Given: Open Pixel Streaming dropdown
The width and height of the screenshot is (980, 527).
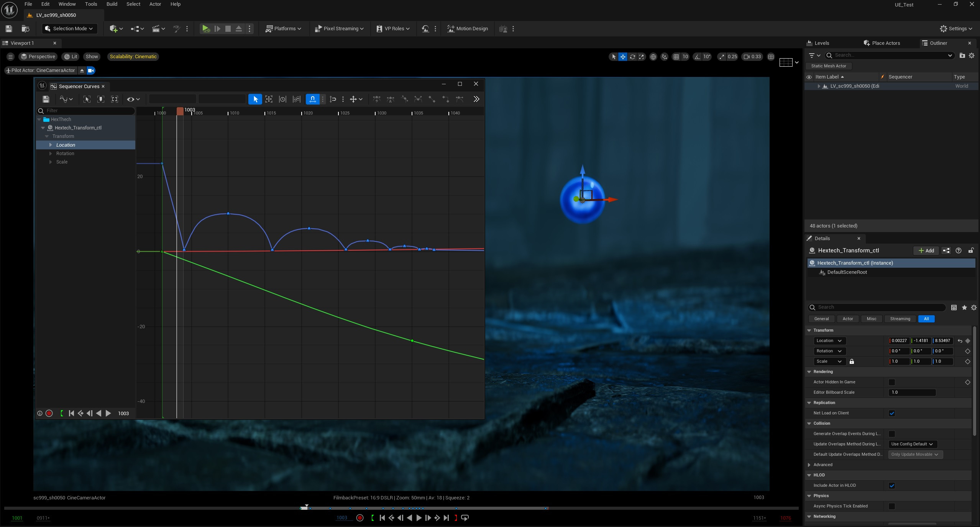Looking at the screenshot, I should pyautogui.click(x=339, y=29).
